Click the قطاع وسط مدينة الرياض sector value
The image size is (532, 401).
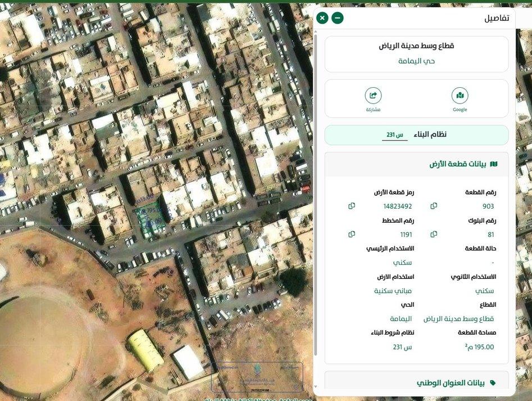[x=458, y=319]
